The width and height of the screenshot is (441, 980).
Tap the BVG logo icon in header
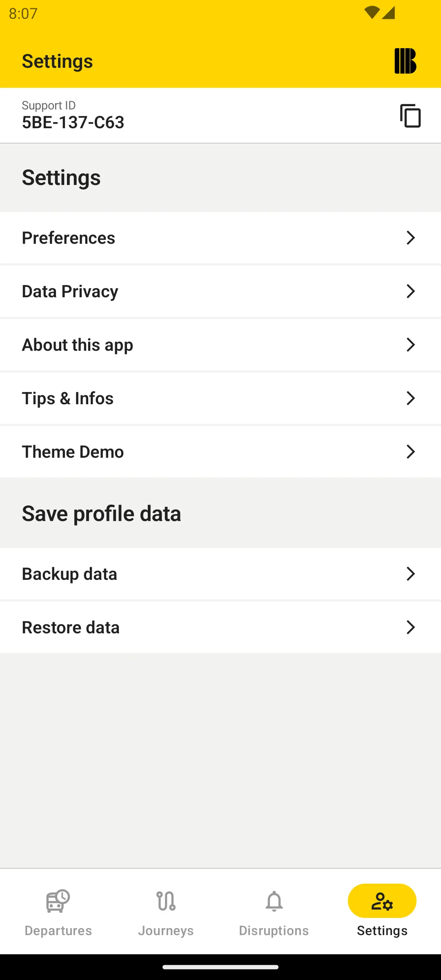(x=405, y=61)
